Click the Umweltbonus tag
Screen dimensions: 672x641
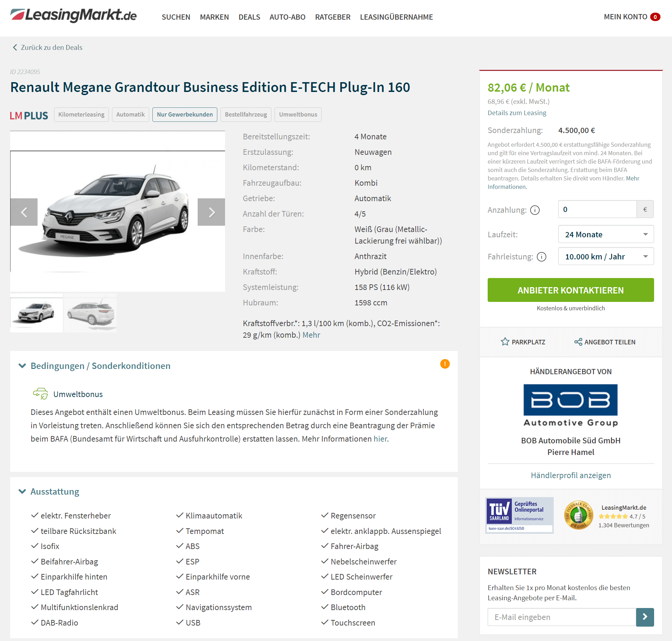pyautogui.click(x=298, y=114)
